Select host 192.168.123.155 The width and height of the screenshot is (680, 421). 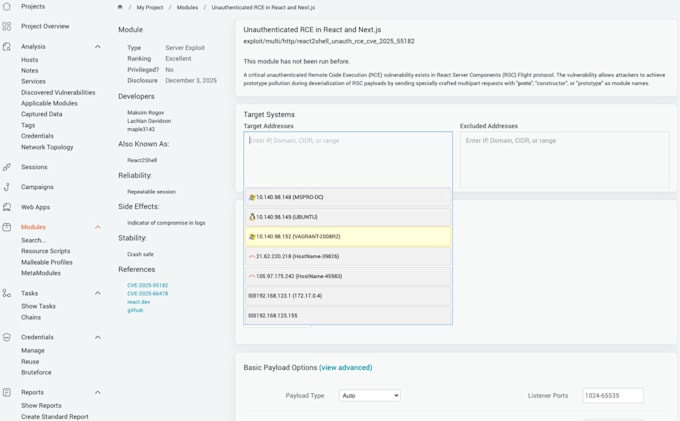(x=348, y=316)
